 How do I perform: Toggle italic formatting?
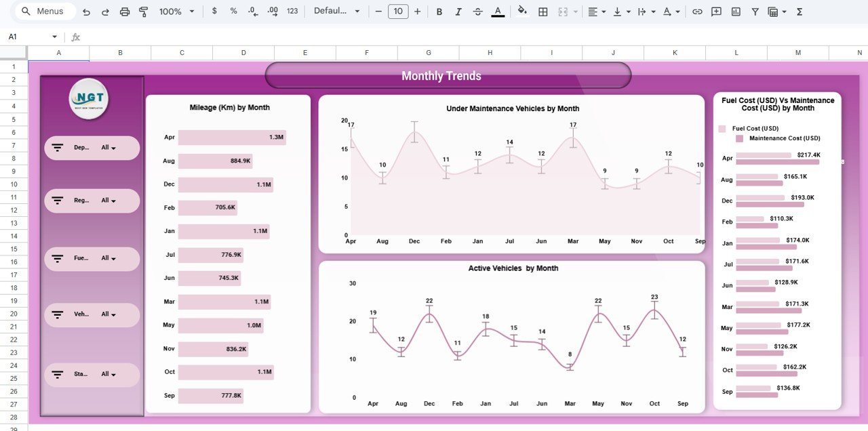[x=458, y=12]
